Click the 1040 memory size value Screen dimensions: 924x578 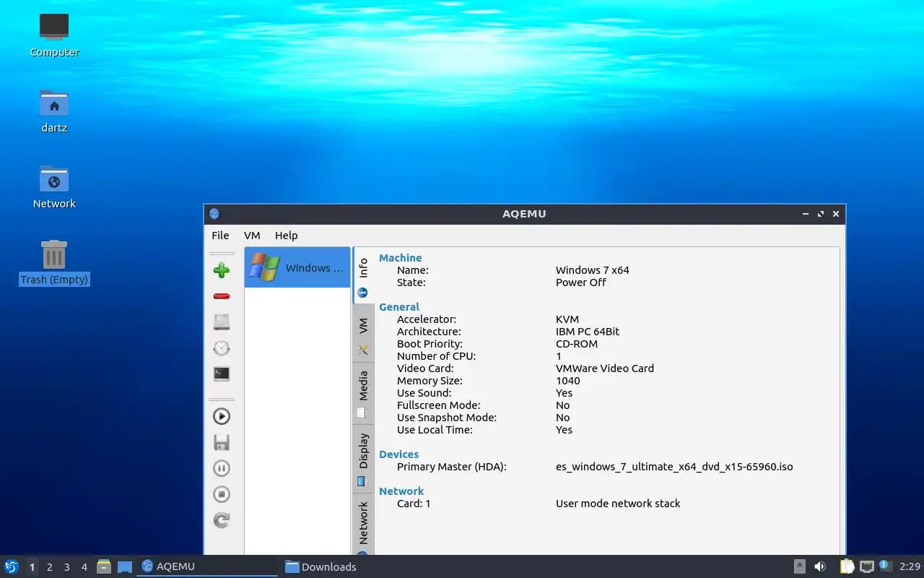[x=568, y=381]
